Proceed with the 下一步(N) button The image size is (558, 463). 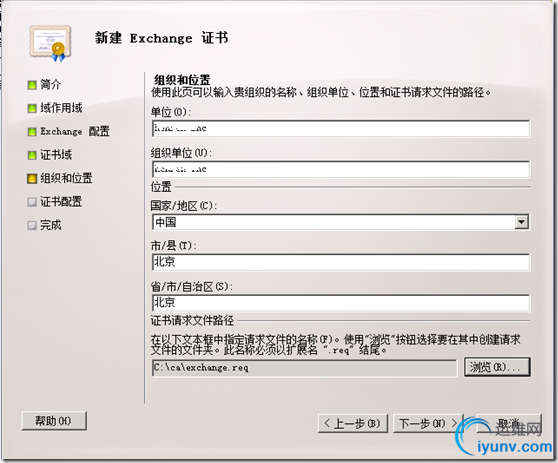(428, 423)
